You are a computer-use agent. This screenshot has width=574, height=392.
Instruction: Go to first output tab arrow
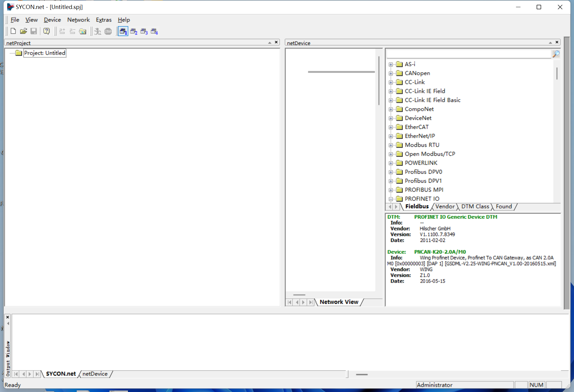tap(16, 374)
